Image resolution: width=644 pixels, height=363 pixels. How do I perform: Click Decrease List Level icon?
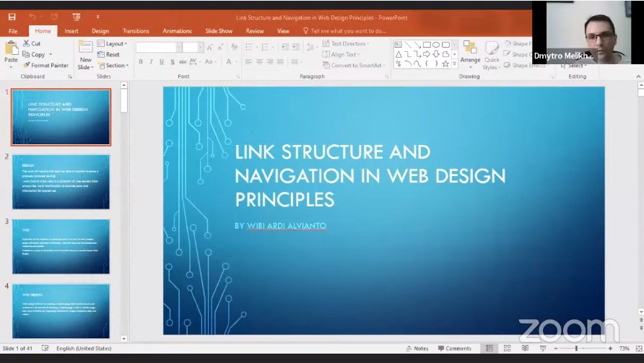[x=285, y=47]
